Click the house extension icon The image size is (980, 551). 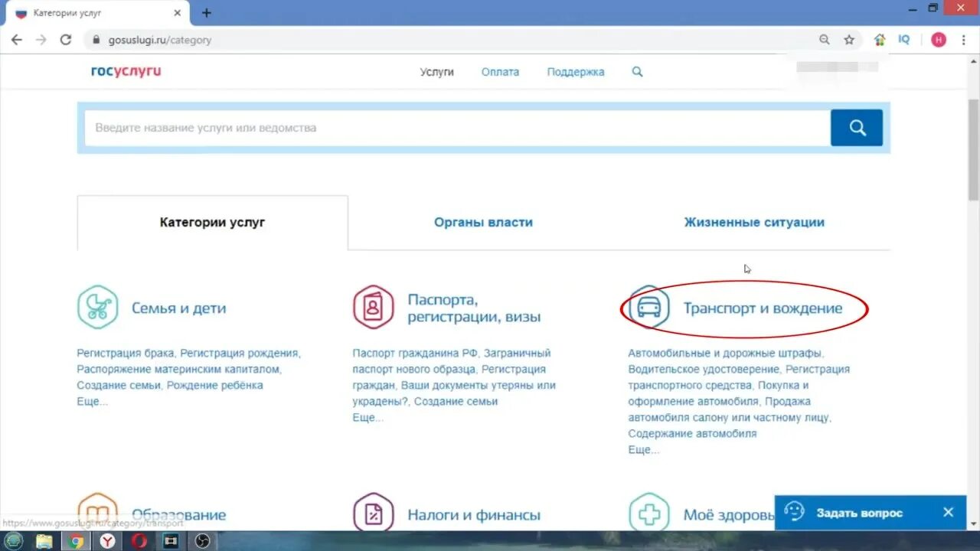(880, 40)
